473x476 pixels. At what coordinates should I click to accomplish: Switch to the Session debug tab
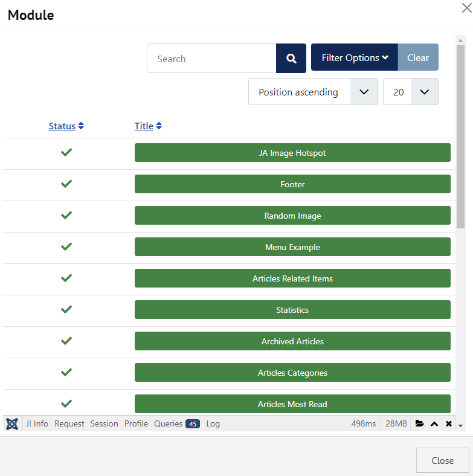[104, 424]
